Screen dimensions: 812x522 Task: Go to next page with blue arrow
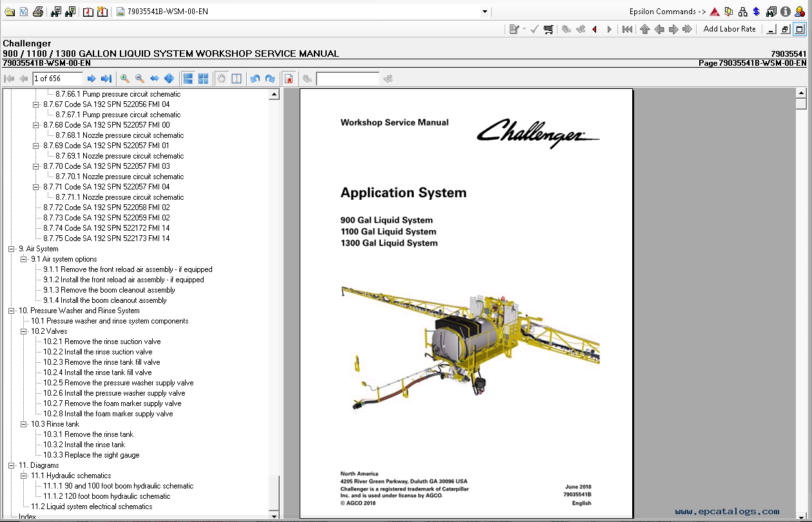92,79
